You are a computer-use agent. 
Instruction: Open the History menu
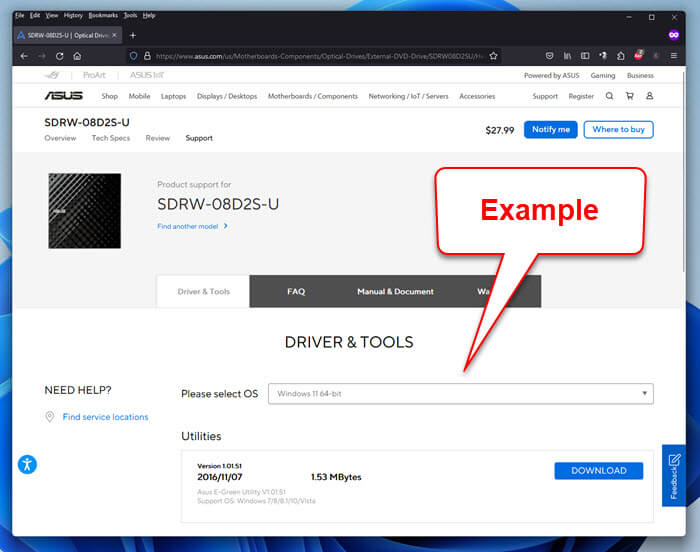pos(73,15)
